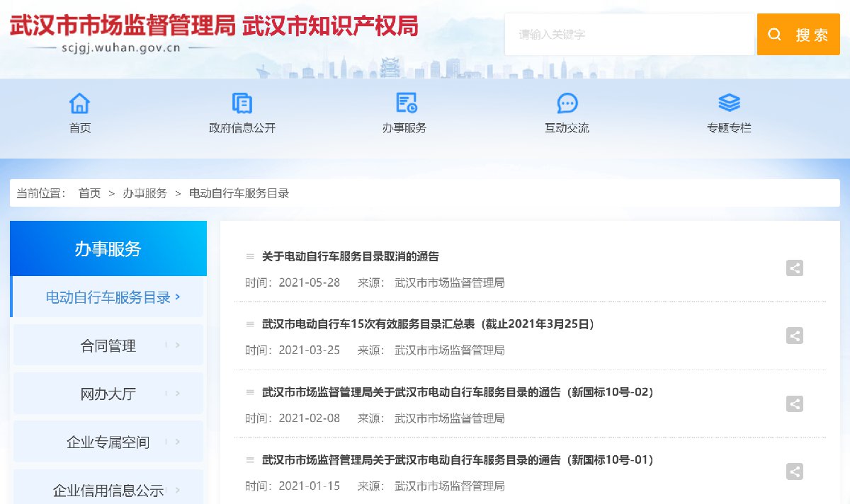850x504 pixels.
Task: Share the 15次有效服务目录汇总表 article
Action: point(795,336)
